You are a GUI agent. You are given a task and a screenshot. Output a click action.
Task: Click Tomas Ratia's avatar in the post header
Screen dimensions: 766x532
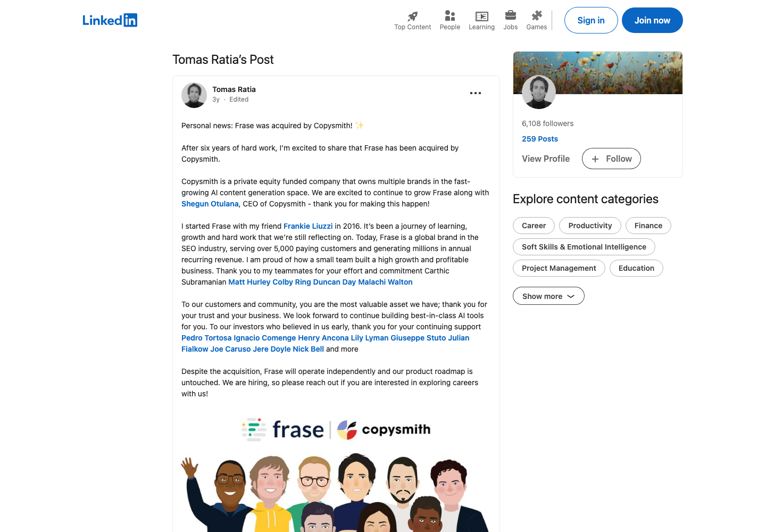194,95
